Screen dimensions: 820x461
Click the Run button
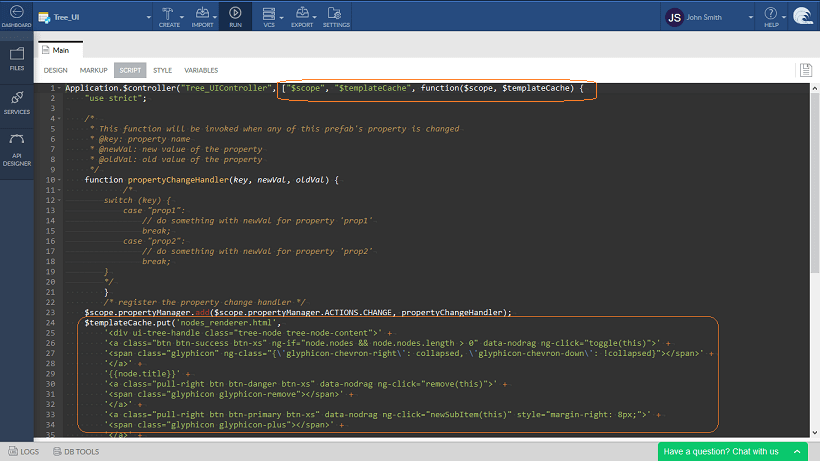click(235, 16)
